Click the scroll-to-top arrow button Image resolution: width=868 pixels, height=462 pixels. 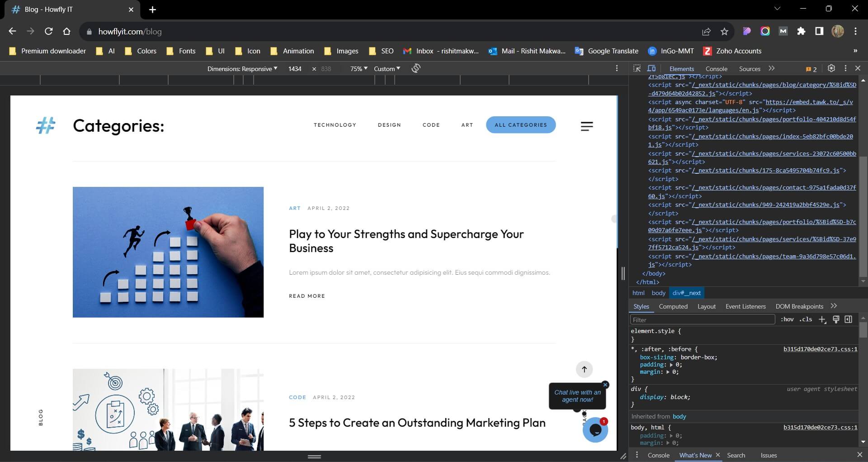(584, 369)
